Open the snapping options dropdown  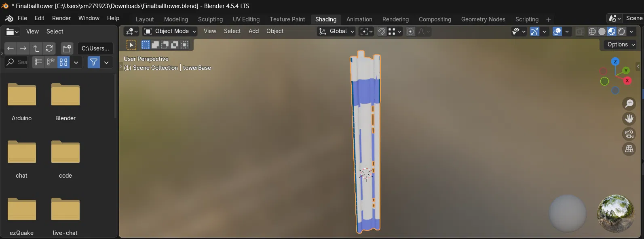(395, 31)
